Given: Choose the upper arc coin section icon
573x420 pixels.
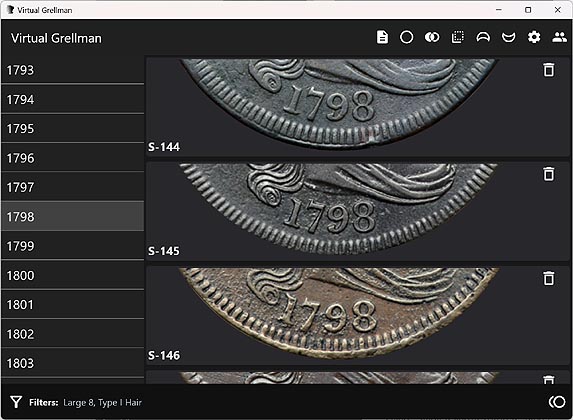Looking at the screenshot, I should 483,37.
